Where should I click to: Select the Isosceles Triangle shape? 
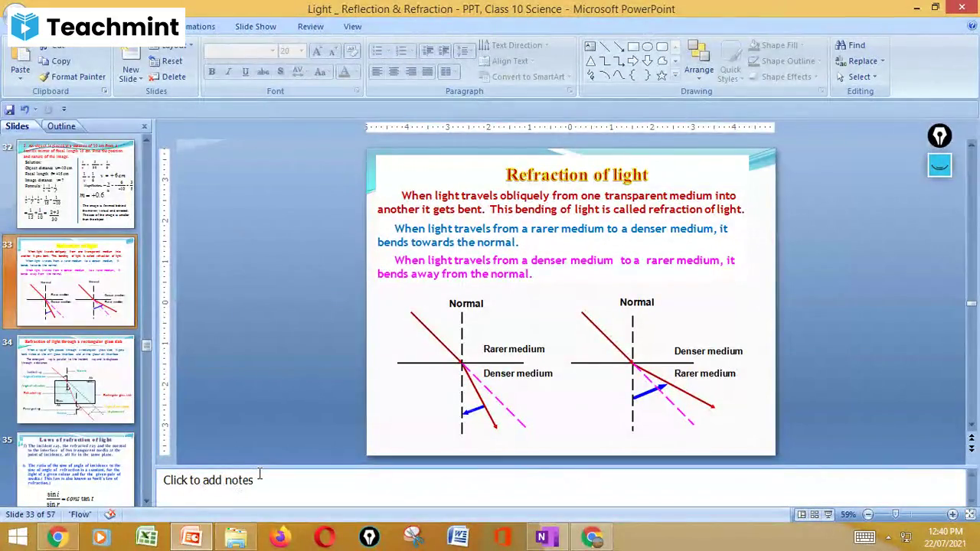[x=590, y=61]
